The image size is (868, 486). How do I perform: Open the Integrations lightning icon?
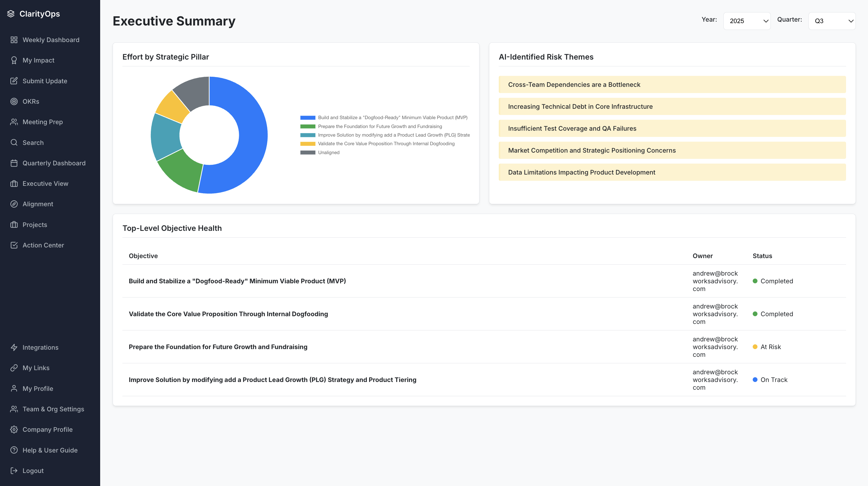[x=14, y=347]
